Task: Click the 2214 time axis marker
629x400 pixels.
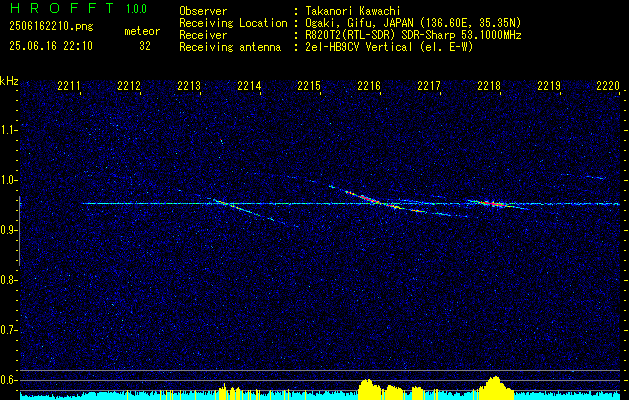Action: pyautogui.click(x=249, y=86)
